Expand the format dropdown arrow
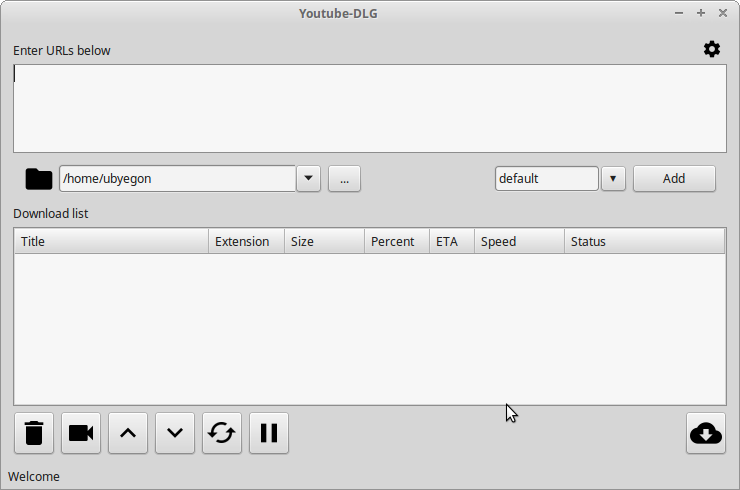The width and height of the screenshot is (740, 490). pyautogui.click(x=613, y=178)
